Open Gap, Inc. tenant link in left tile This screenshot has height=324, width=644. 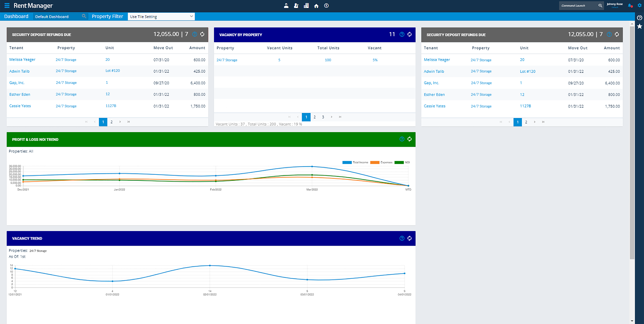click(17, 83)
